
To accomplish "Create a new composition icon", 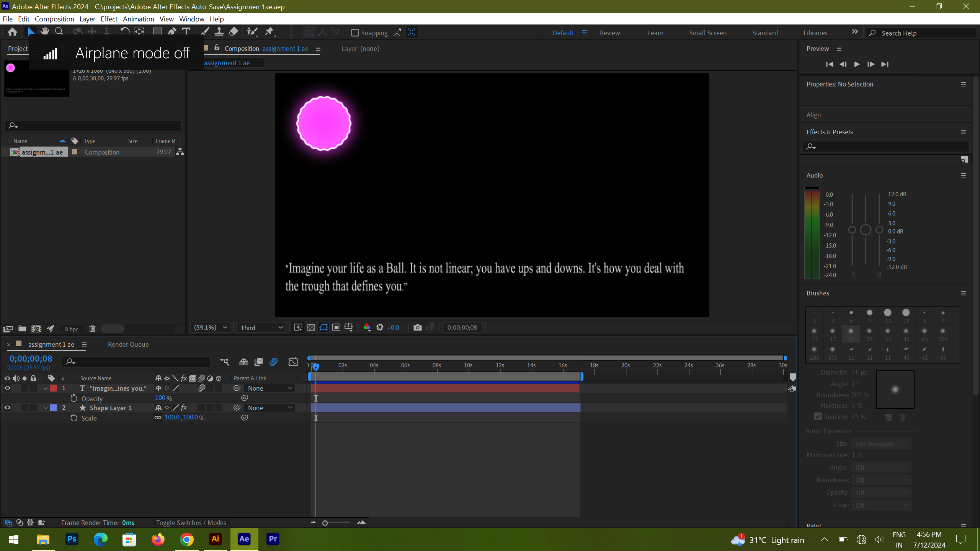I will coord(36,329).
